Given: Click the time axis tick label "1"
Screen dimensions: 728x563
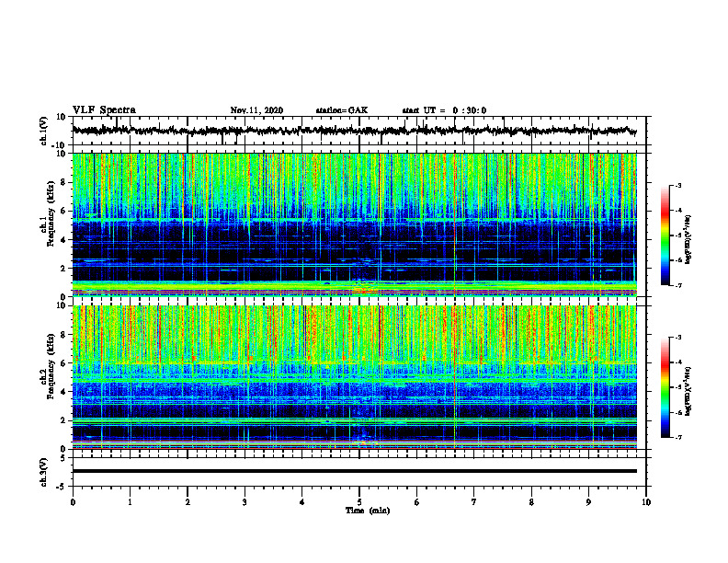Looking at the screenshot, I should (x=130, y=502).
